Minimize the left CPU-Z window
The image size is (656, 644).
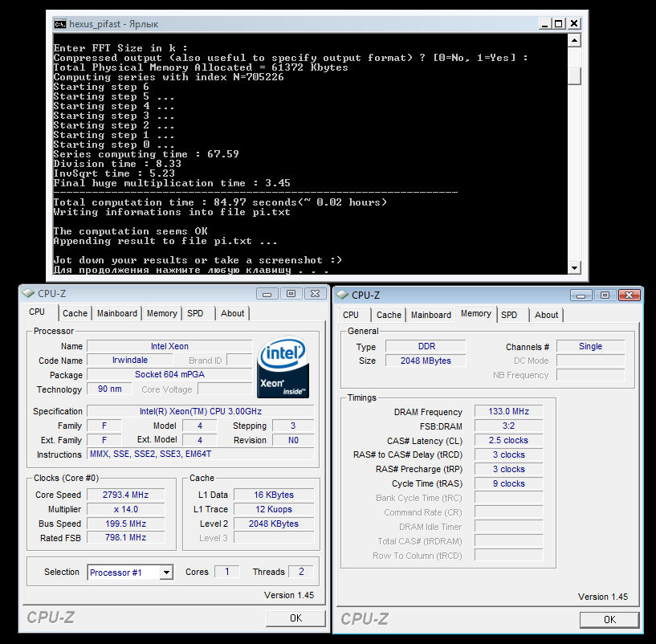(267, 294)
